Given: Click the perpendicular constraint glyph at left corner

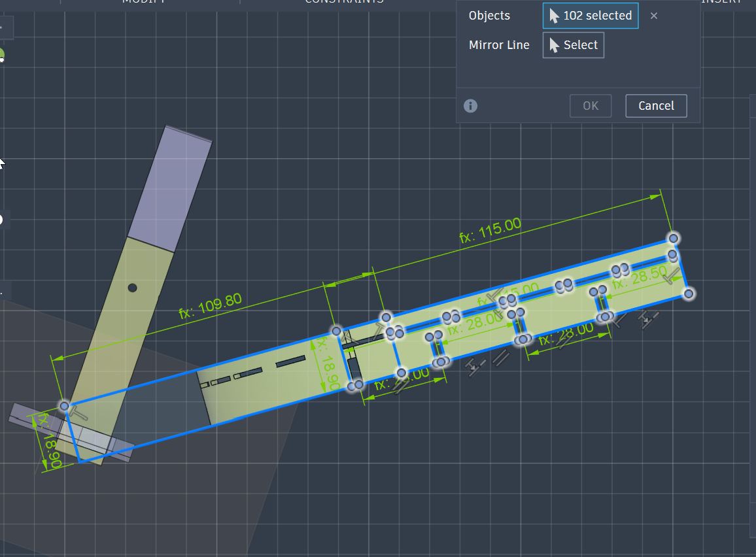Looking at the screenshot, I should point(78,413).
